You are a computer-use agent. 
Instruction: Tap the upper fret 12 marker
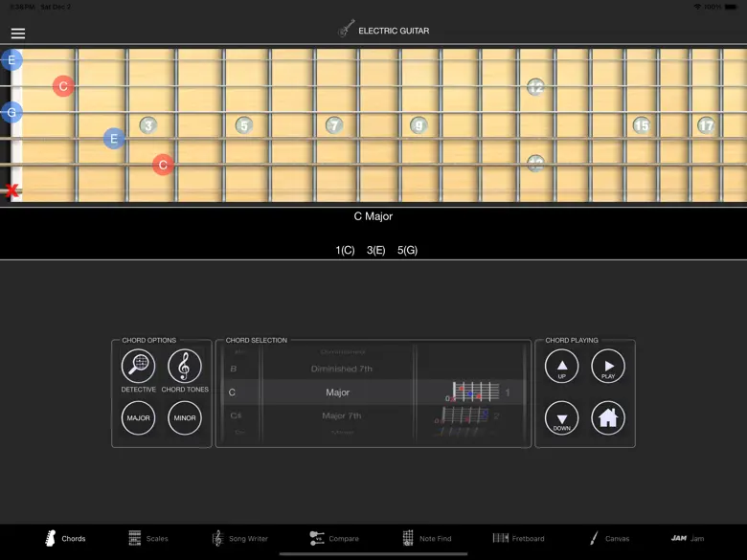click(x=535, y=87)
